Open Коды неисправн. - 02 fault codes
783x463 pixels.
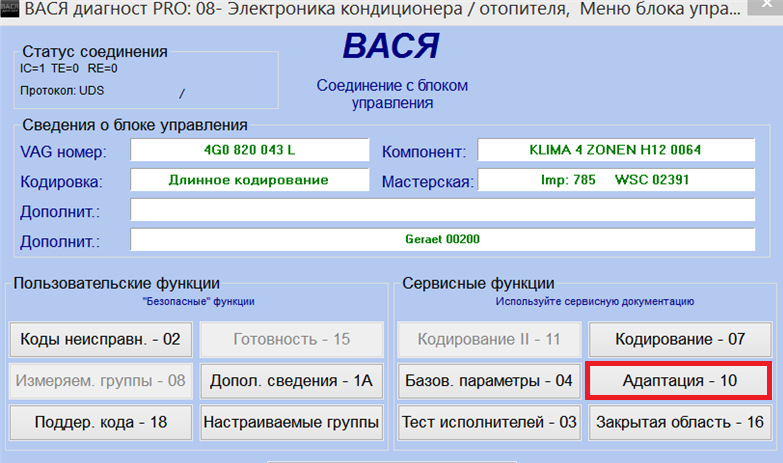[x=101, y=340]
